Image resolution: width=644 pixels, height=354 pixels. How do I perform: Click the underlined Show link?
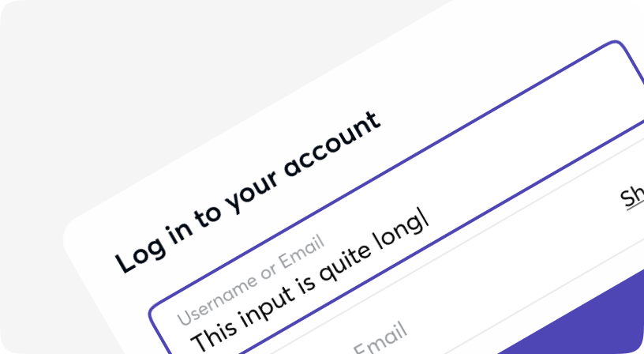[632, 196]
